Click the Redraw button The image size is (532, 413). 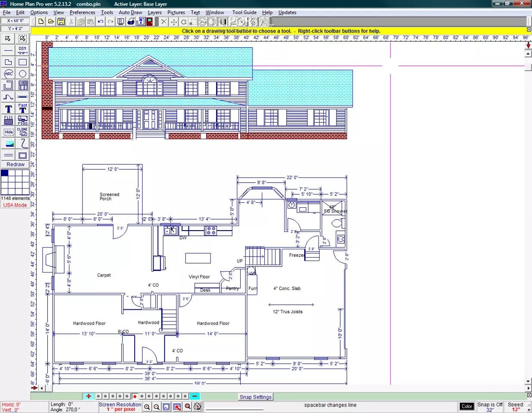pyautogui.click(x=15, y=164)
